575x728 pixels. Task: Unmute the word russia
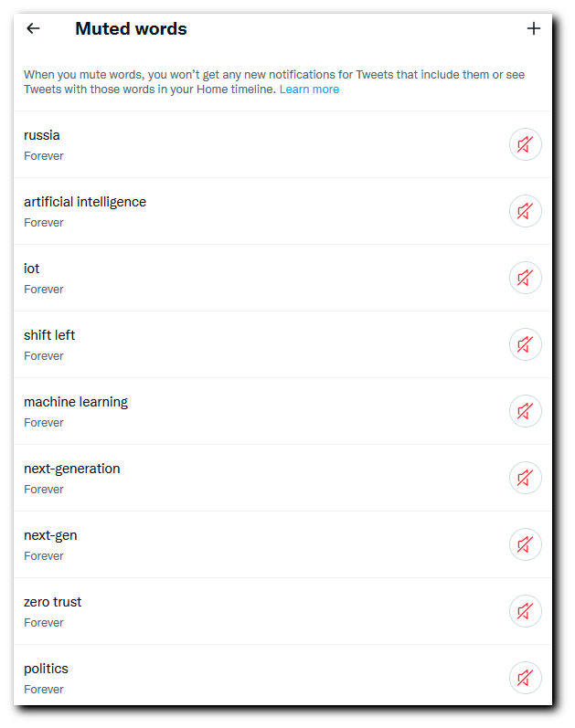click(525, 144)
